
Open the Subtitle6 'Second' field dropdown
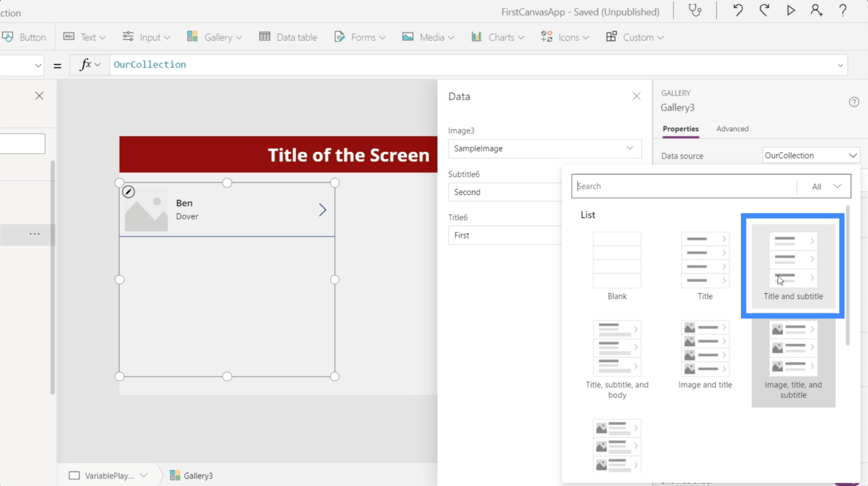click(505, 192)
